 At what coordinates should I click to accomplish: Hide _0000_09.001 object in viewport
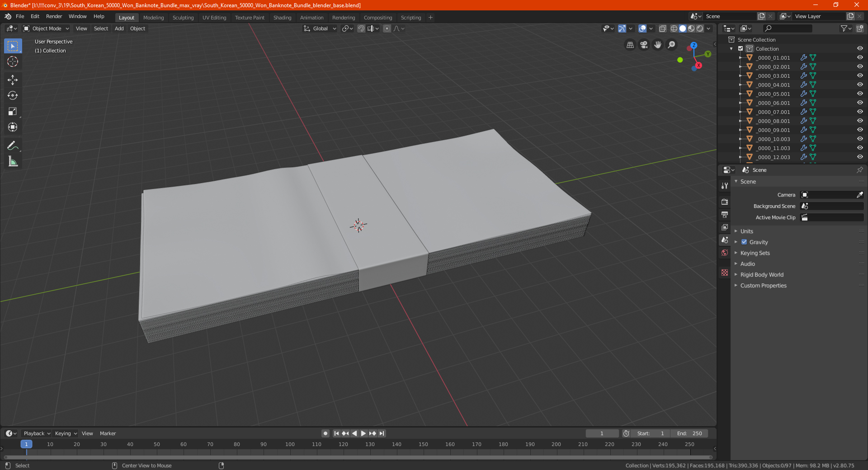860,130
